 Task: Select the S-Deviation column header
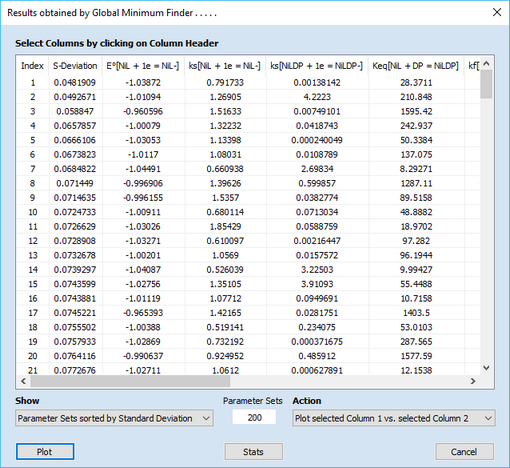[x=75, y=66]
